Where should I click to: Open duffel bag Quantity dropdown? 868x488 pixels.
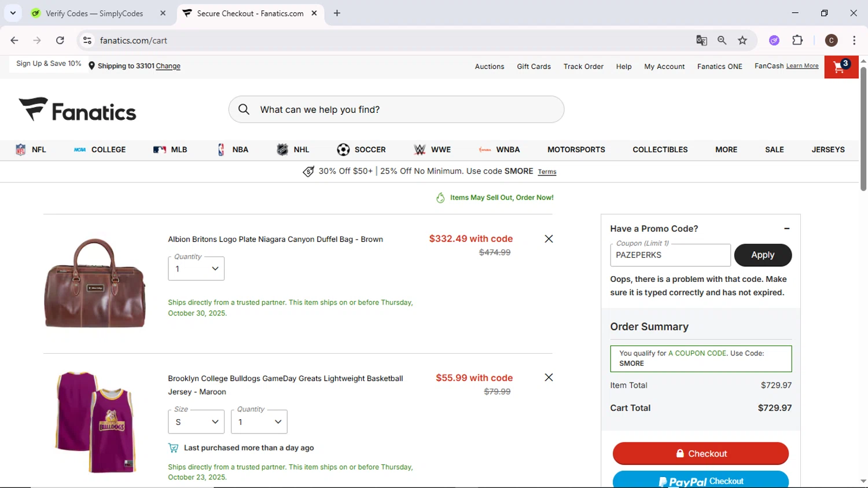pos(196,269)
